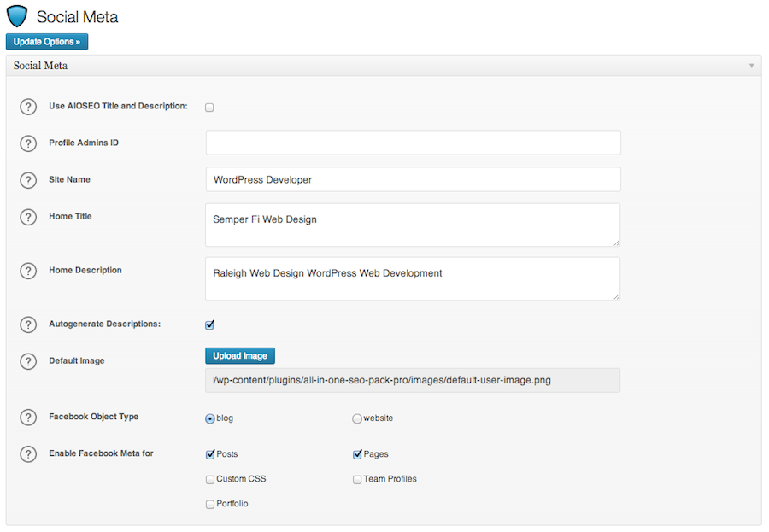
Task: Uncheck Autogenerate Descriptions checkbox
Action: pos(209,324)
